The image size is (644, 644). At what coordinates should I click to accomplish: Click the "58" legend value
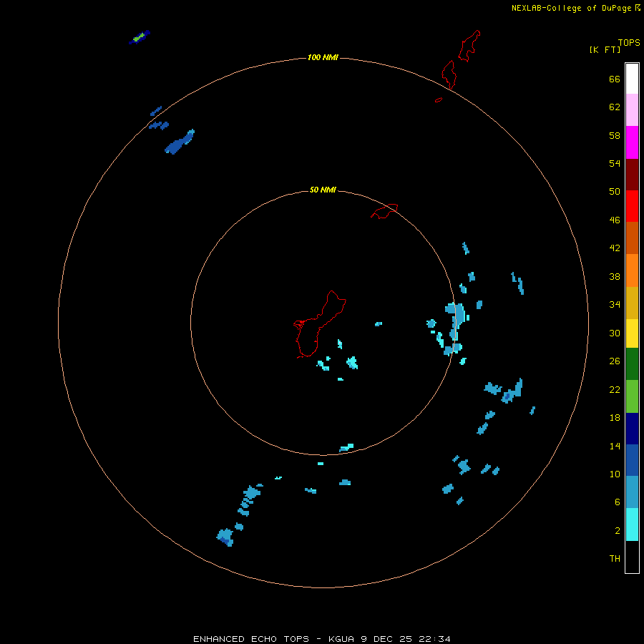tap(615, 135)
